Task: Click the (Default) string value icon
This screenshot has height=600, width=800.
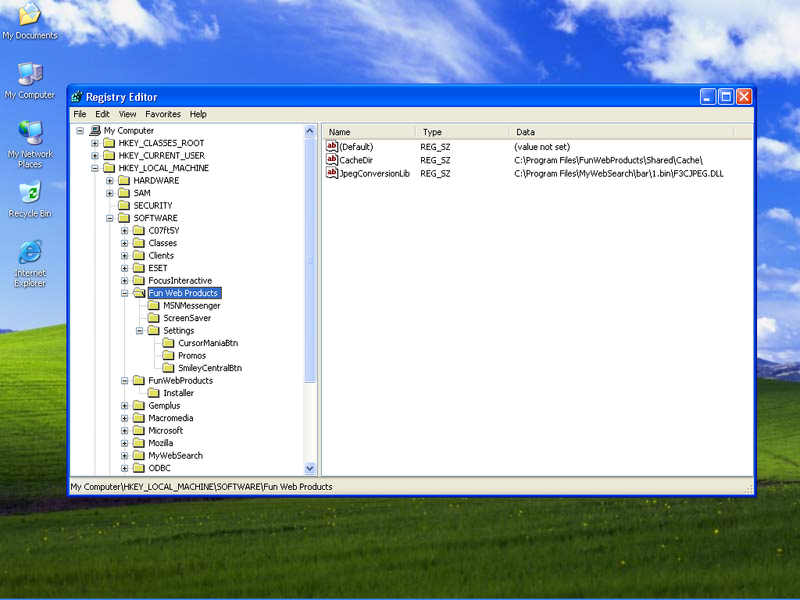Action: point(332,146)
